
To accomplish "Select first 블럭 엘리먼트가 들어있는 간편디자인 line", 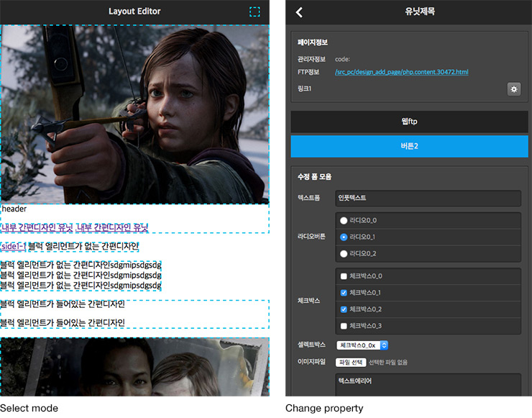I will 63,304.
